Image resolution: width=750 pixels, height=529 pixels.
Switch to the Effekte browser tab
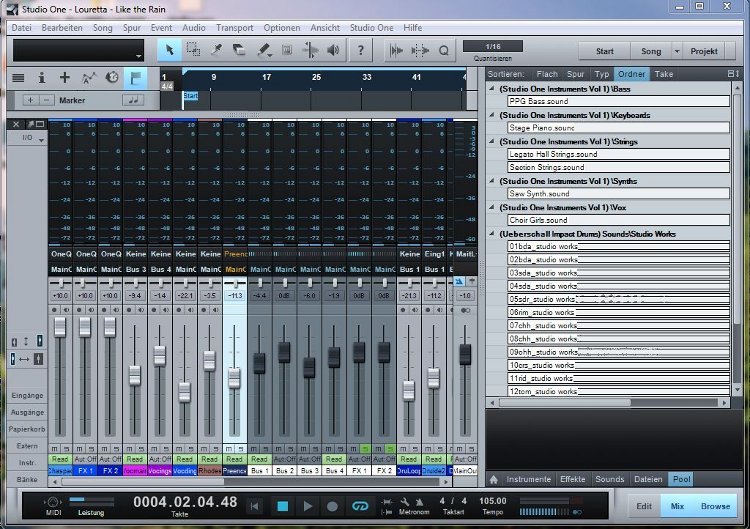tap(573, 479)
